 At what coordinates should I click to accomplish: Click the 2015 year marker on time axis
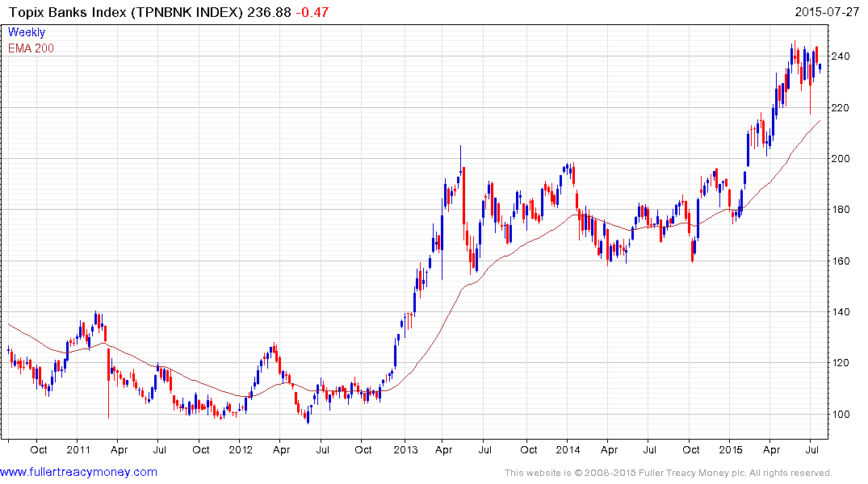[x=730, y=449]
